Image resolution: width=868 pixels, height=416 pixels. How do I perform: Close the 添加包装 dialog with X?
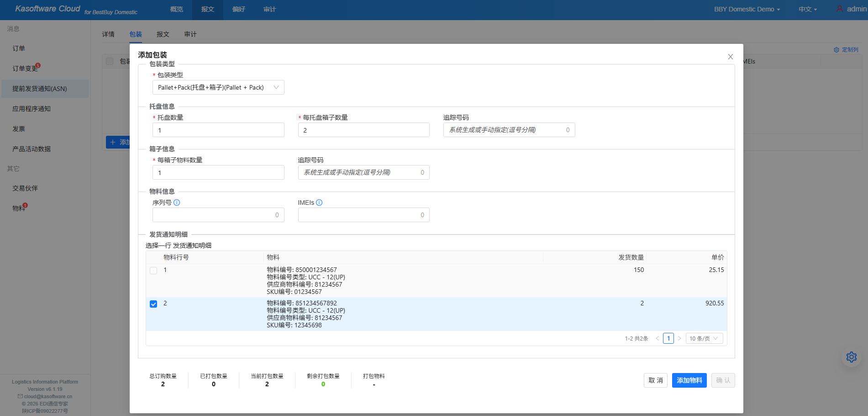point(730,57)
